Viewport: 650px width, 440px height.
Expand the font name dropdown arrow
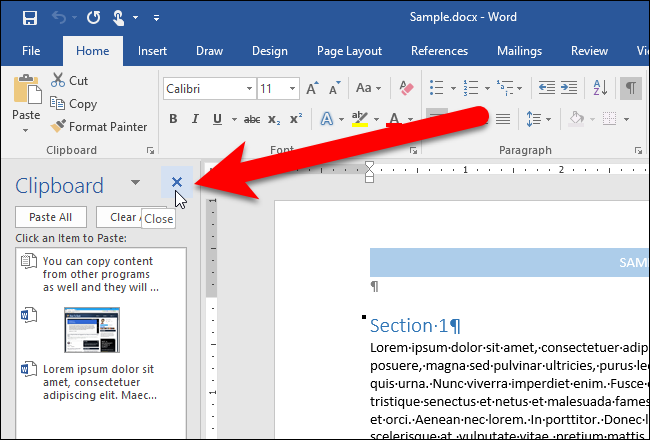click(x=249, y=88)
